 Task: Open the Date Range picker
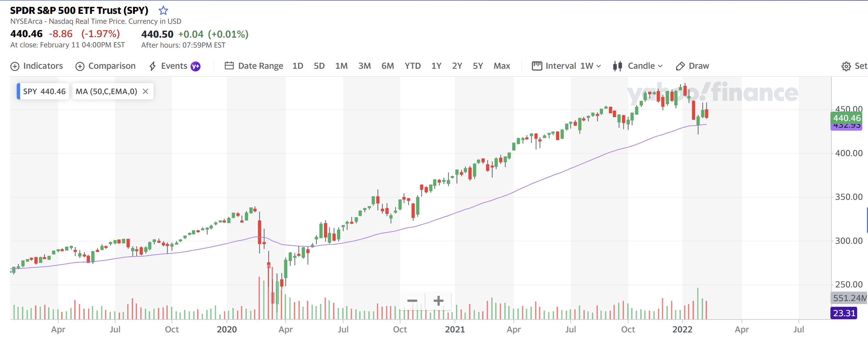(254, 66)
